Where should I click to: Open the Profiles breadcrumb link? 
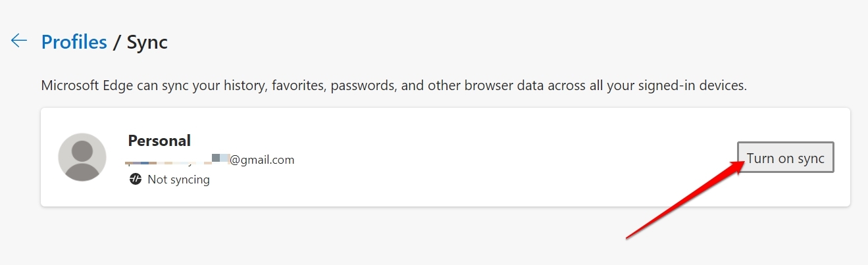[74, 43]
